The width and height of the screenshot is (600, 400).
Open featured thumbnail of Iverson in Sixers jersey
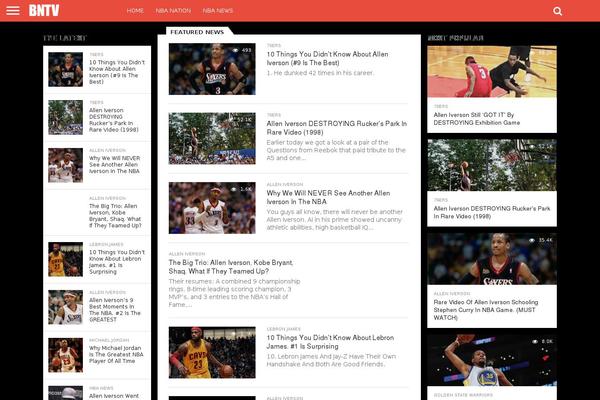click(212, 69)
